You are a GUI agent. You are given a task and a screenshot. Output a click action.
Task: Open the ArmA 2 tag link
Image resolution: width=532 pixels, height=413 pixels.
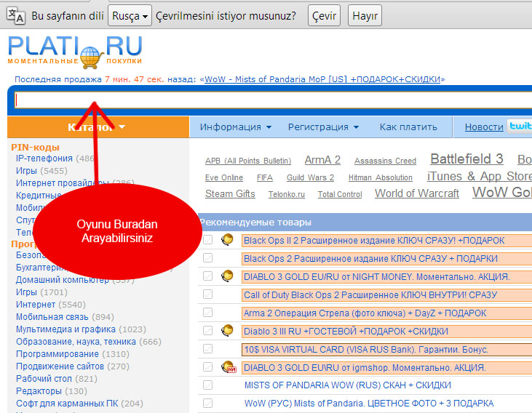(x=322, y=160)
